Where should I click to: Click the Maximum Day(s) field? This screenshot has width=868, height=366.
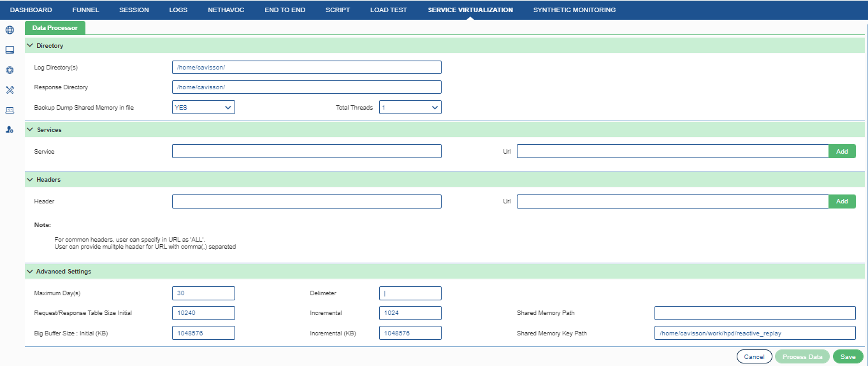[203, 293]
